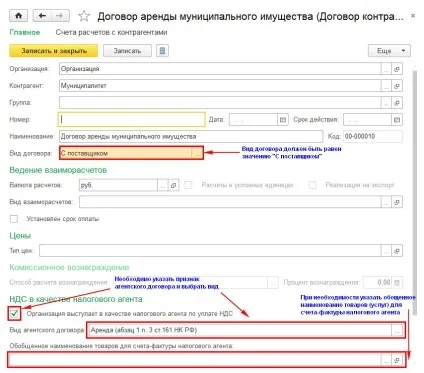Switch to the Главное tab
This screenshot has height=373, width=424.
(x=25, y=32)
